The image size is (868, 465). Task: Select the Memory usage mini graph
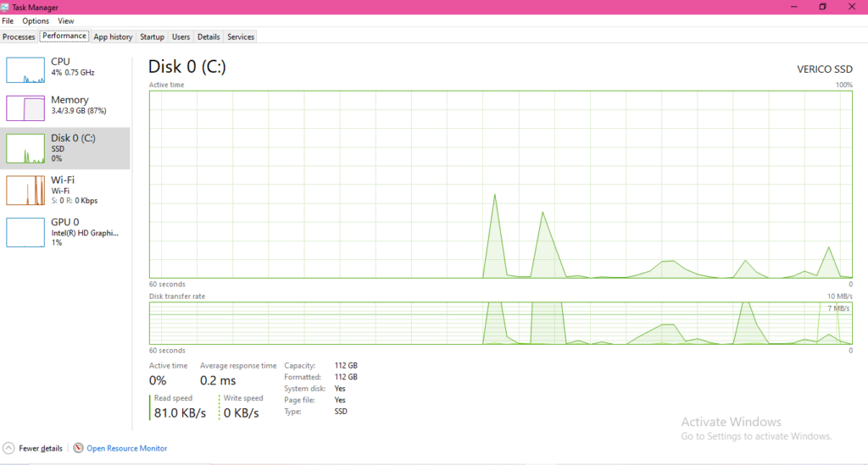point(25,108)
